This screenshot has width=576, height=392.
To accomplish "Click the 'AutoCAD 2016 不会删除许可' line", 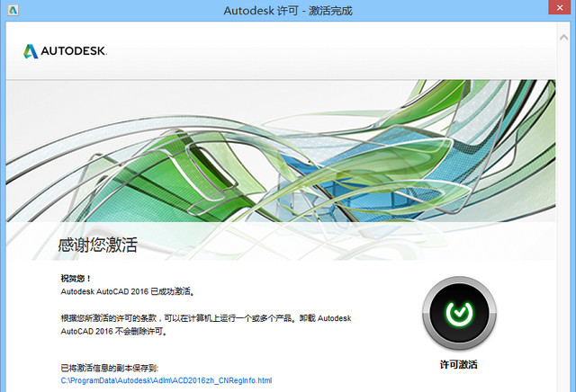I will pyautogui.click(x=114, y=331).
